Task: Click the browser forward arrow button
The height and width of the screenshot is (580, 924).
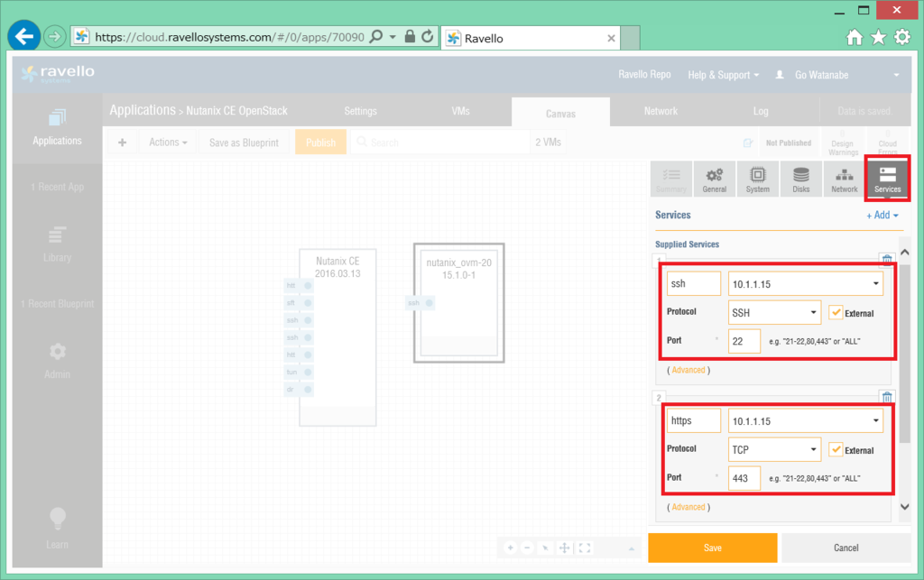Action: point(54,36)
